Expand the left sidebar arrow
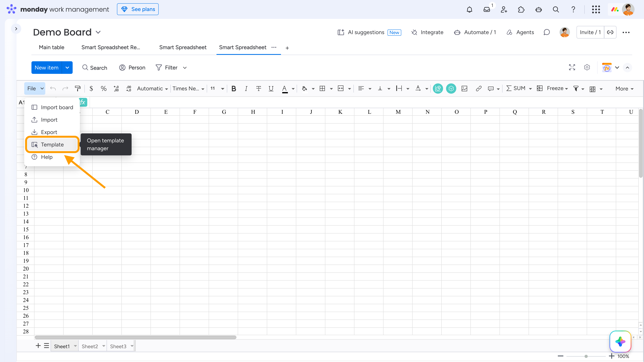 pos(16,29)
